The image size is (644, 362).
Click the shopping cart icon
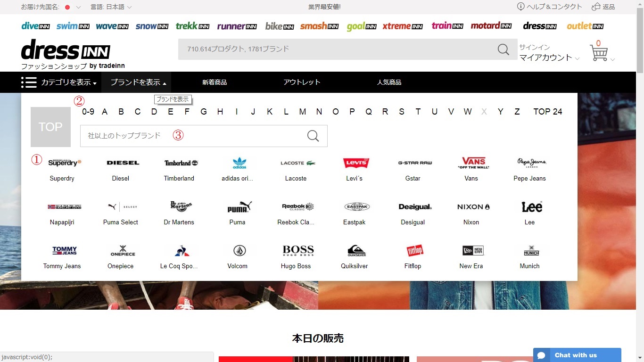(x=599, y=53)
